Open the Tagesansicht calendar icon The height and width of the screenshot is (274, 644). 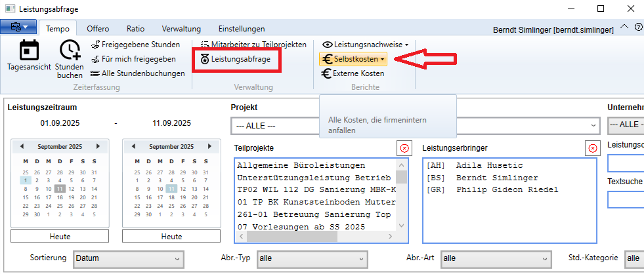click(29, 51)
